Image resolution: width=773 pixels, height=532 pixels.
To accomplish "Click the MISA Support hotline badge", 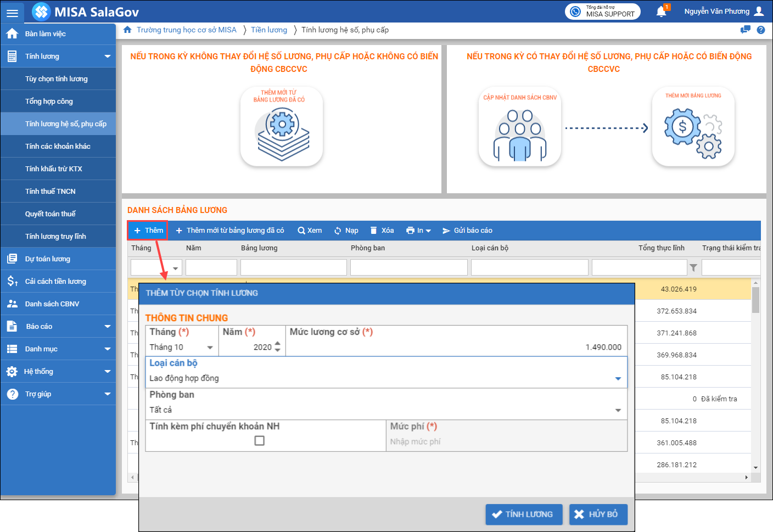I will (603, 12).
